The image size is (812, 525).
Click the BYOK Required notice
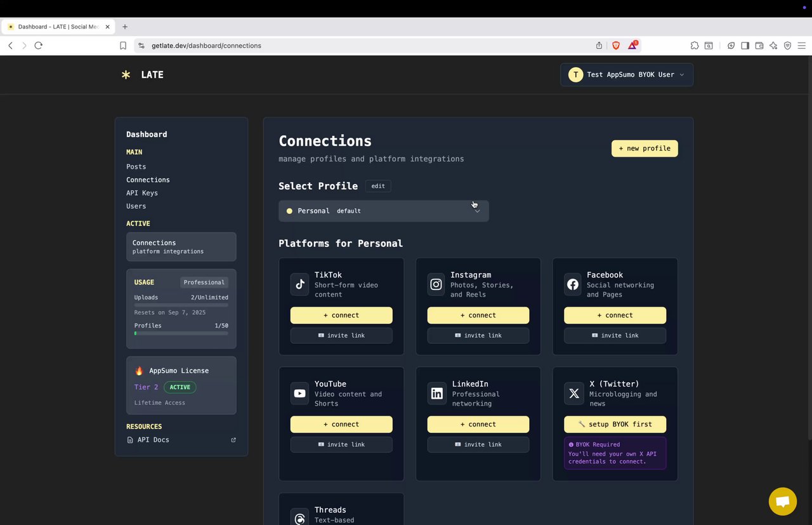[615, 453]
